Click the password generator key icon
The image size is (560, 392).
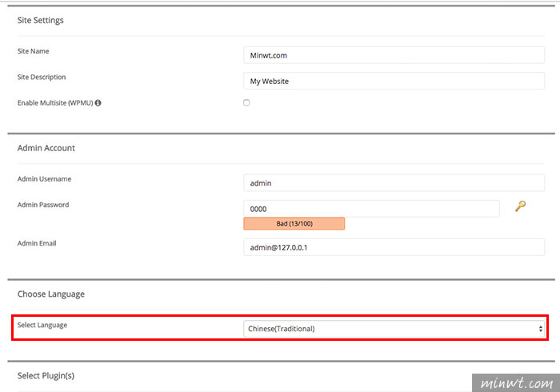tap(520, 206)
